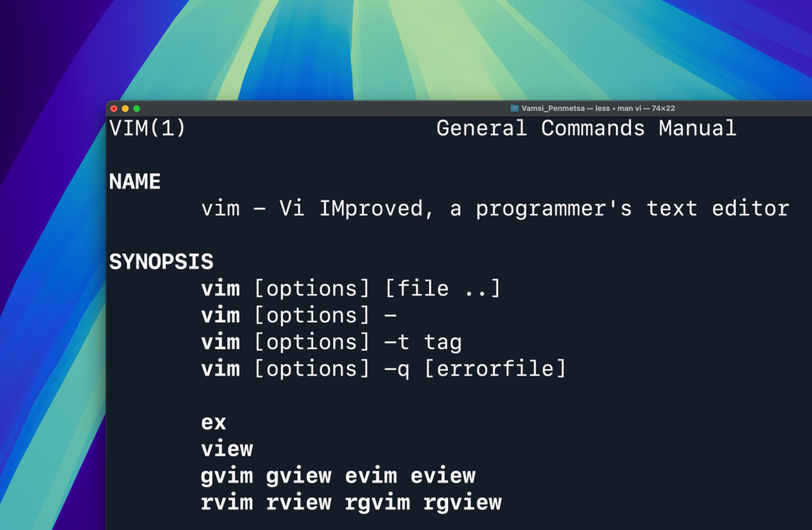The width and height of the screenshot is (812, 530).
Task: Minimize the terminal using yellow button
Action: 125,109
